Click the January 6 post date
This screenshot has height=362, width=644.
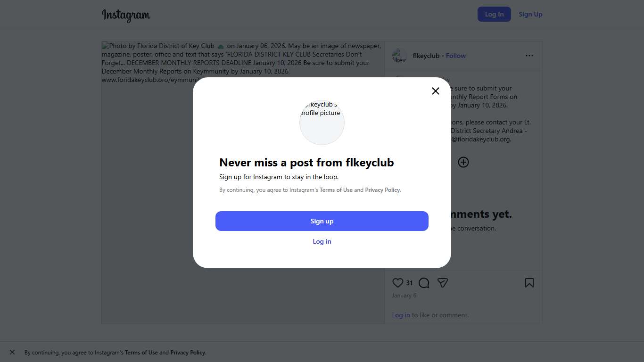(404, 296)
